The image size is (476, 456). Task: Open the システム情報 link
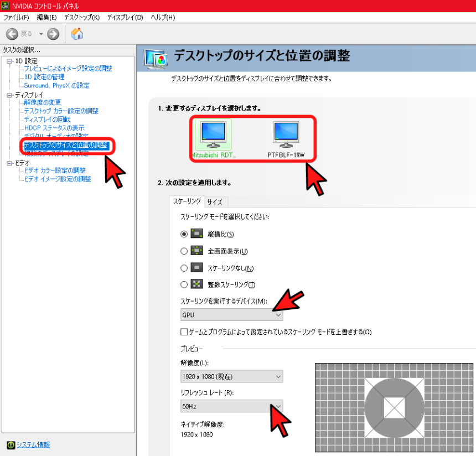(x=33, y=445)
